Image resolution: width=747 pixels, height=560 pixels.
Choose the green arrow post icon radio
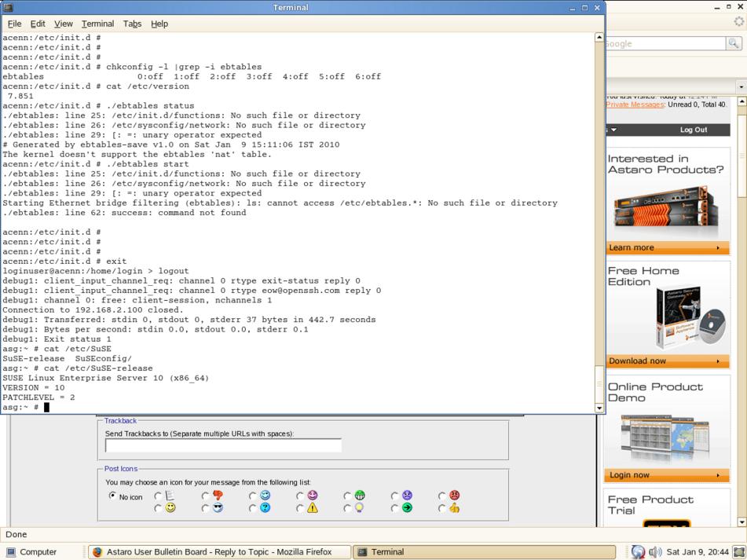coord(395,508)
